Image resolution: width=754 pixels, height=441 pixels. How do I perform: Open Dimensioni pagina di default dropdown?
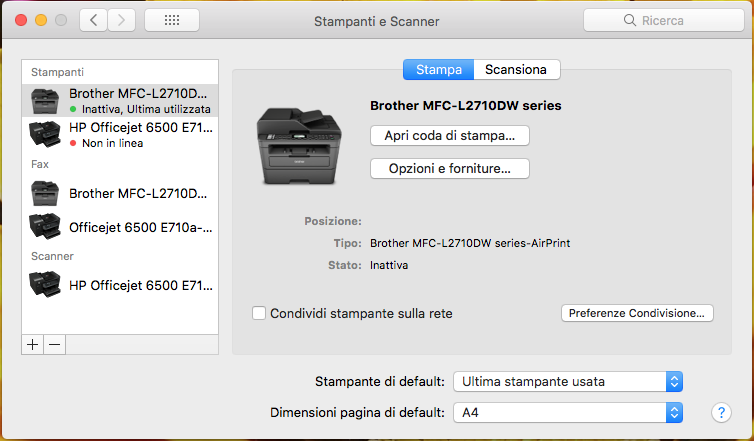(x=568, y=413)
